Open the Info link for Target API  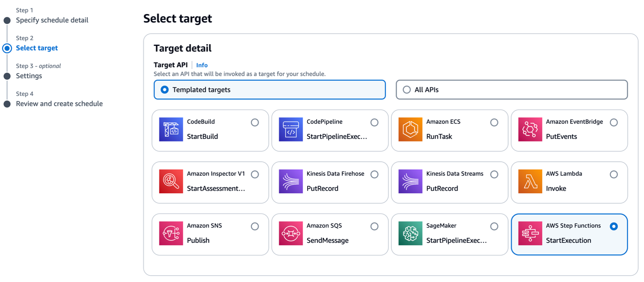[202, 65]
